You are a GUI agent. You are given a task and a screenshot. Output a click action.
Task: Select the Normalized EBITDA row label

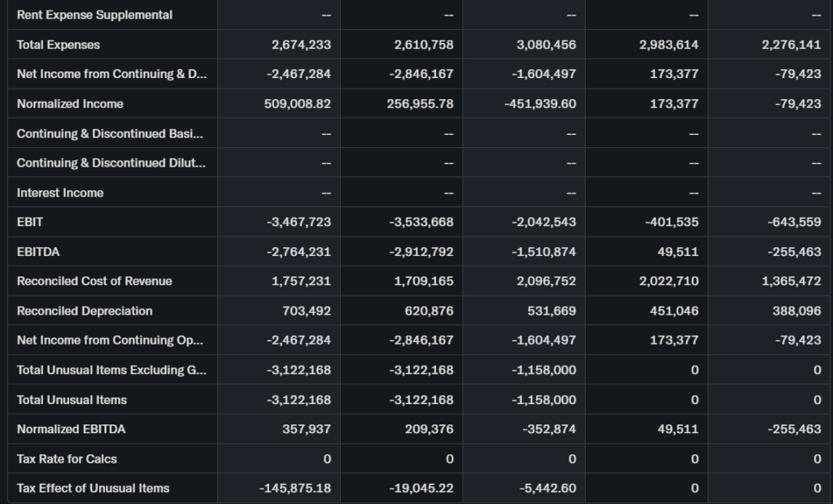71,429
